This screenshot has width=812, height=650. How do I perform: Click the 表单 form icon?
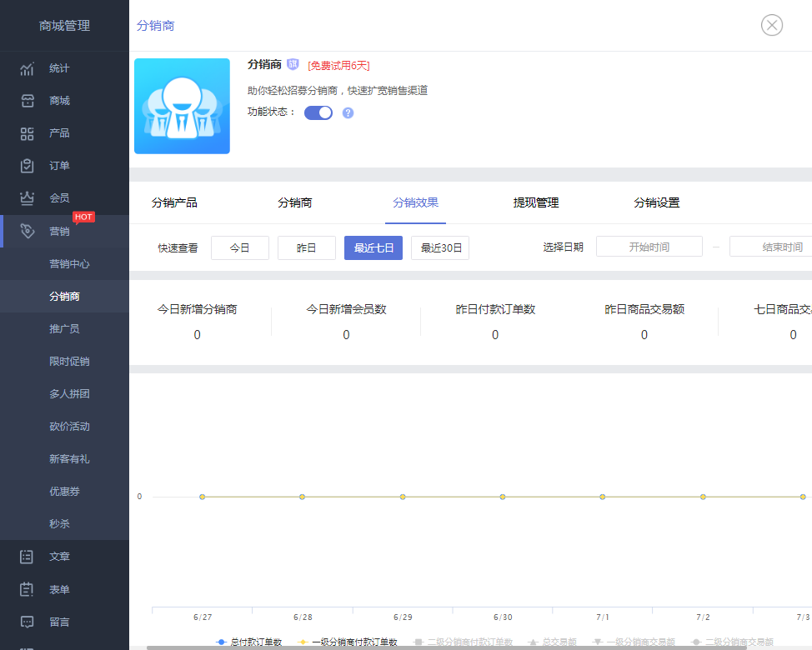[x=27, y=589]
